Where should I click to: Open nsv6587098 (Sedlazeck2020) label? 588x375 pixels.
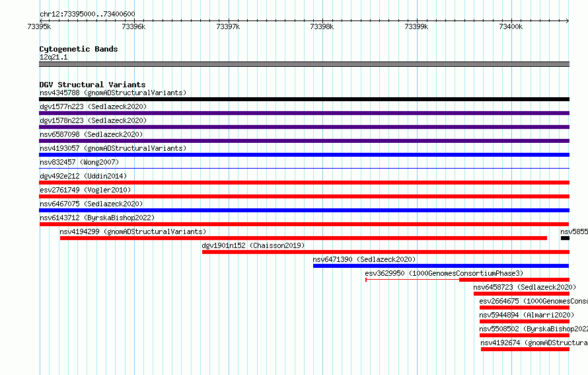point(91,134)
